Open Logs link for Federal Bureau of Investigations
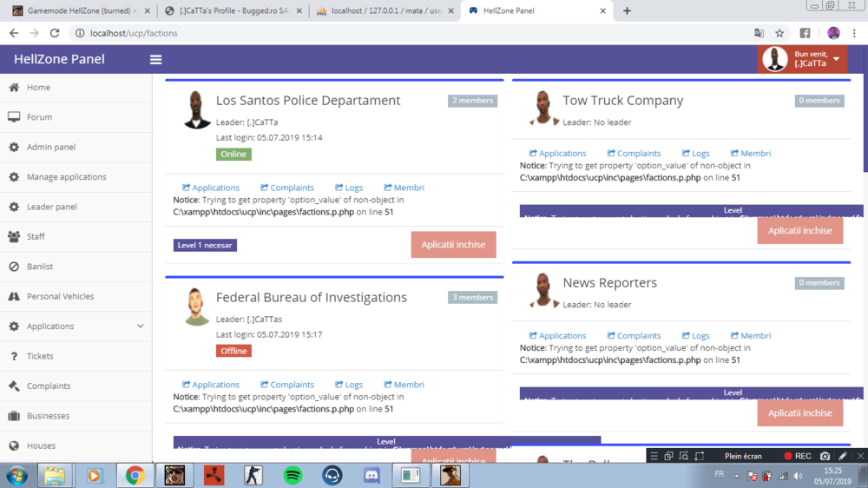Viewport: 868px width, 488px height. point(349,385)
